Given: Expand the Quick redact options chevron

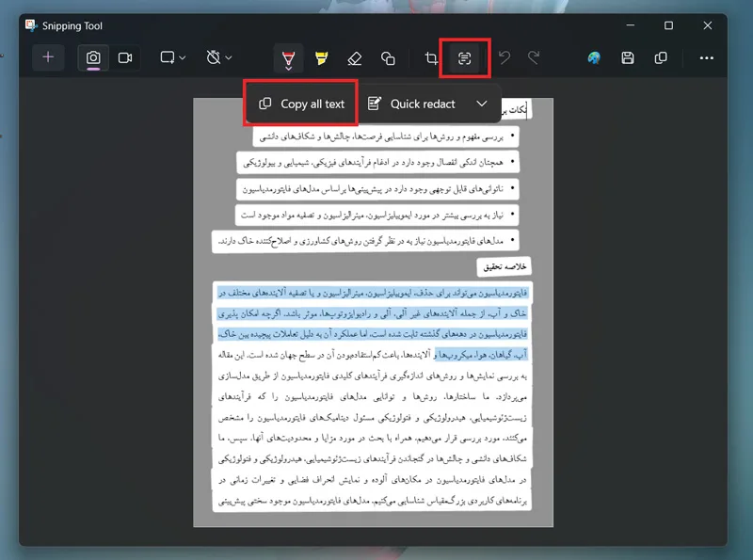Looking at the screenshot, I should [482, 104].
